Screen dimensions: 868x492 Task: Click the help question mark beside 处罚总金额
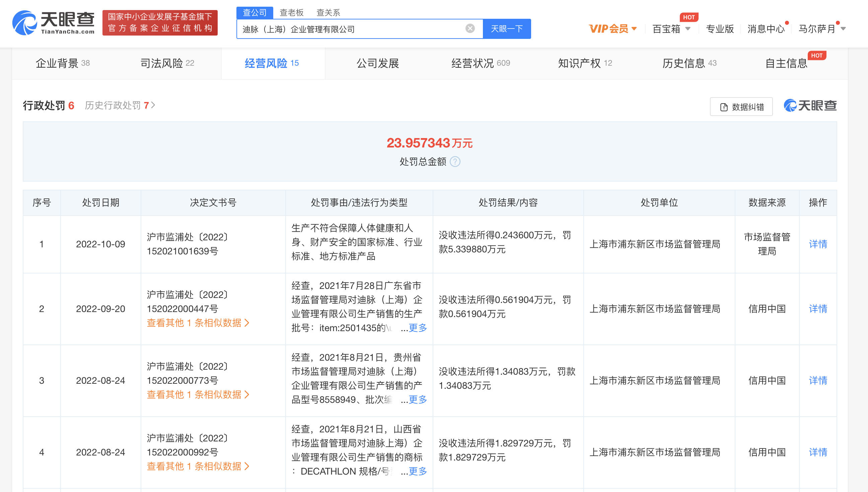pyautogui.click(x=455, y=162)
